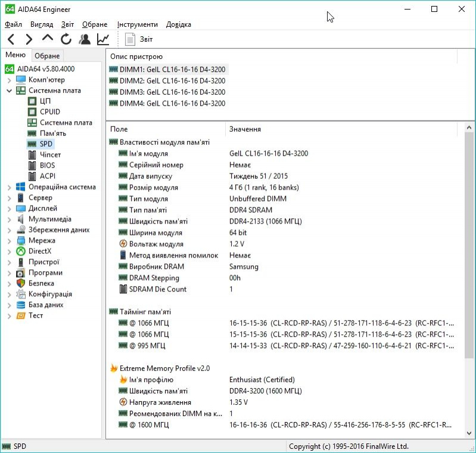Viewport: 476px width, 453px height.
Task: Open the Файл menu
Action: point(13,24)
